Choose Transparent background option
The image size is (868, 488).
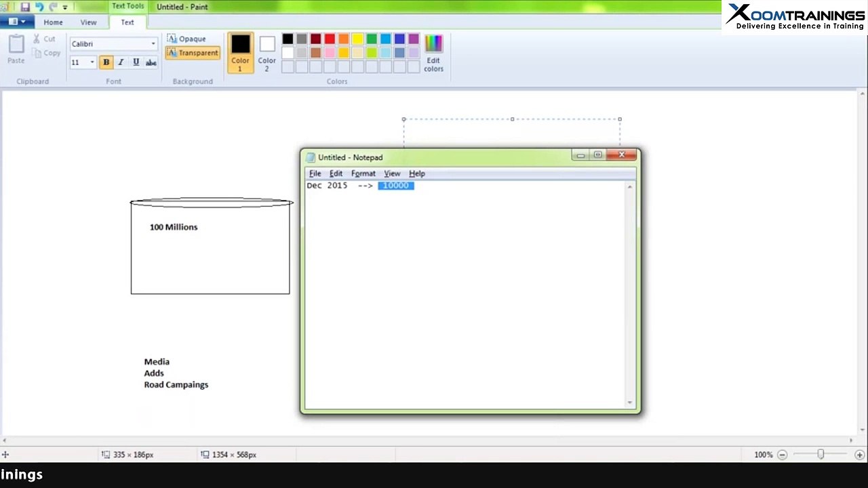(193, 53)
